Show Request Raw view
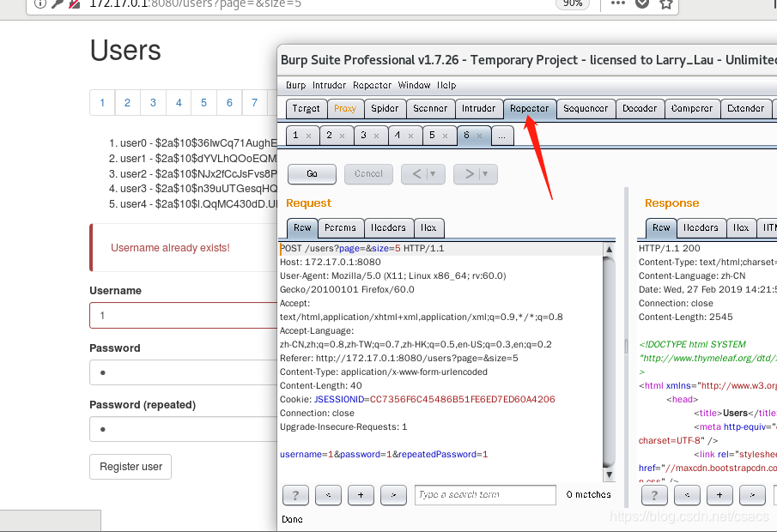 (302, 228)
